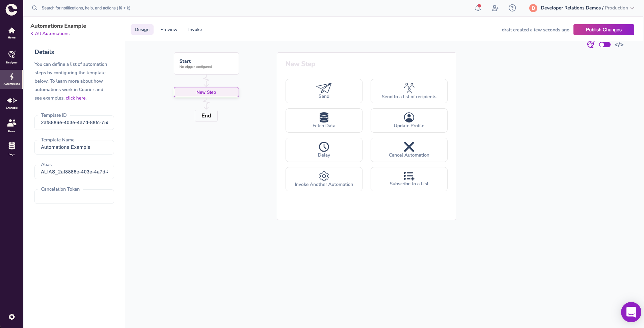644x328 pixels.
Task: Switch to the Preview tab
Action: (169, 29)
